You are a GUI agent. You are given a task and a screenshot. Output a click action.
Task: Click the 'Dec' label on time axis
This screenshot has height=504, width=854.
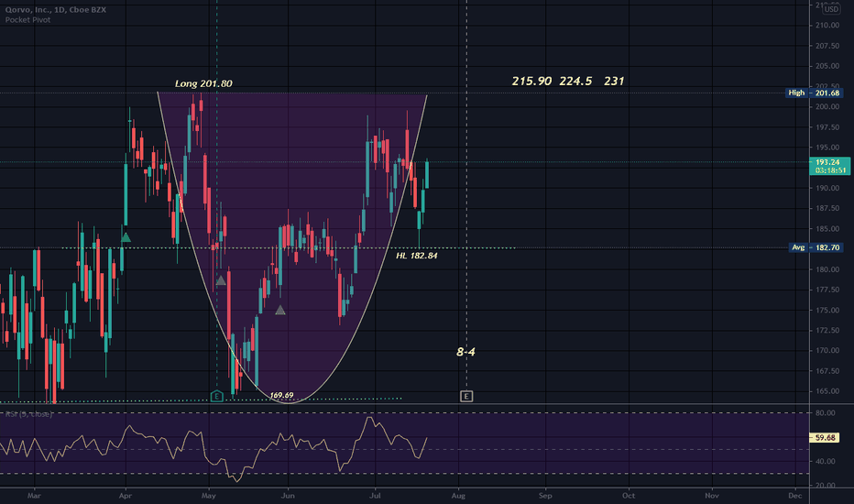pos(794,495)
